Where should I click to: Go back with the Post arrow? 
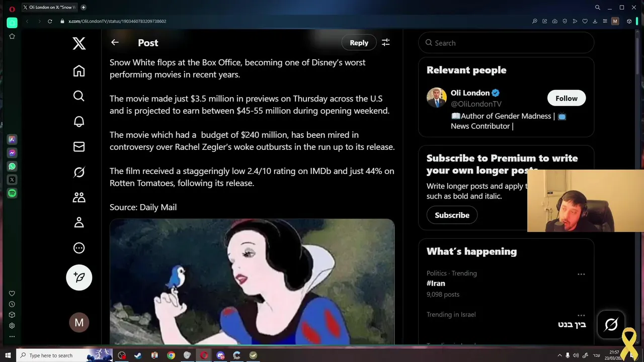pos(115,43)
